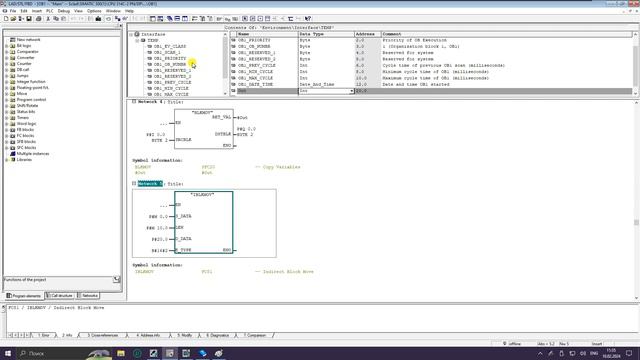Click the Open file toolbar icon

(x=13, y=19)
